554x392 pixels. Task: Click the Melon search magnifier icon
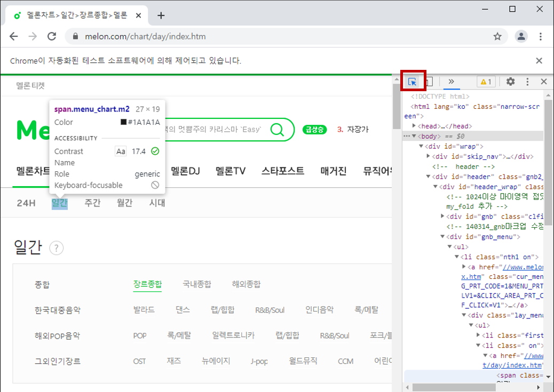coord(278,130)
